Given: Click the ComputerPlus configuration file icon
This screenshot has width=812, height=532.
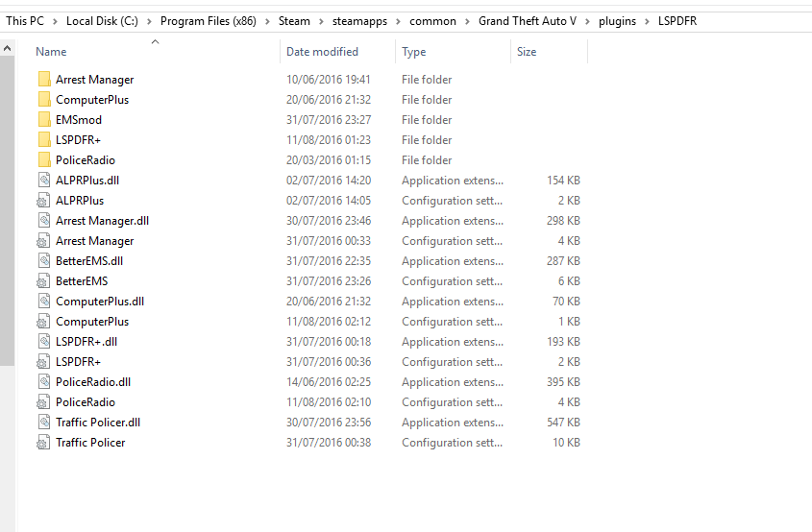Looking at the screenshot, I should pyautogui.click(x=43, y=322).
